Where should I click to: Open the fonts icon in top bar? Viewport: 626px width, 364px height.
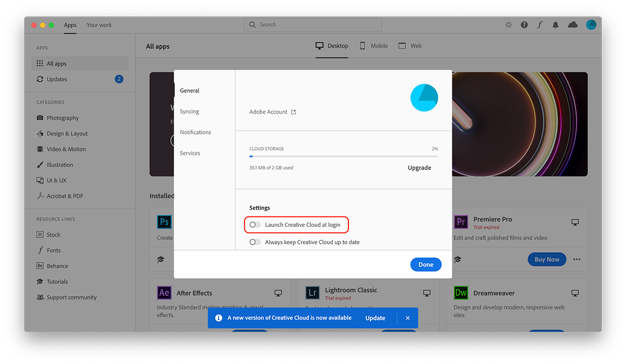coord(540,25)
